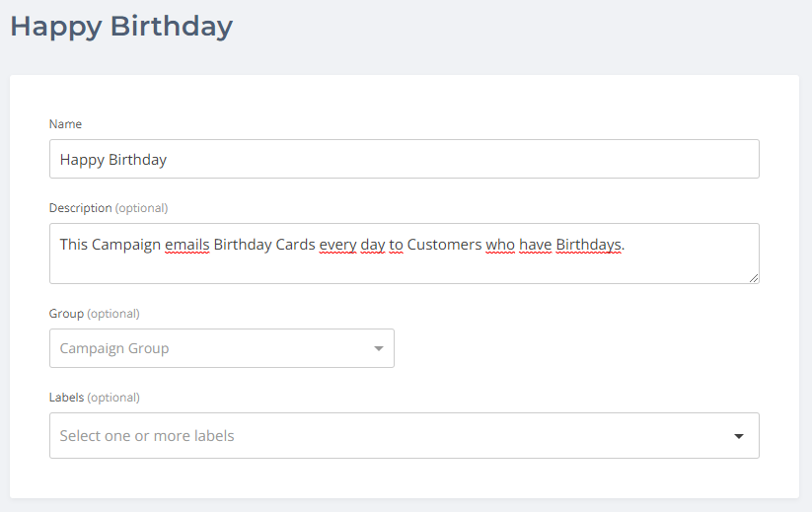Click the 'Select one or more labels' placeholder
This screenshot has height=512, width=812.
(x=147, y=435)
